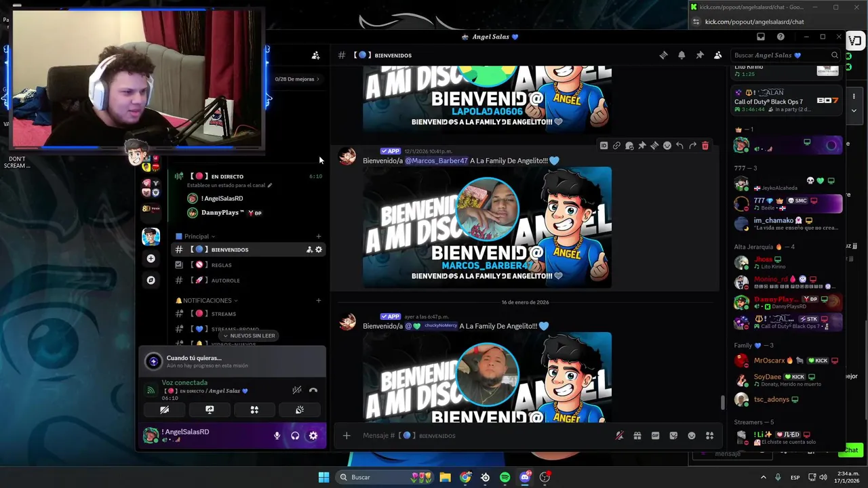868x488 pixels.
Task: Invite people to the BIENVENIDOS channel
Action: click(x=309, y=249)
